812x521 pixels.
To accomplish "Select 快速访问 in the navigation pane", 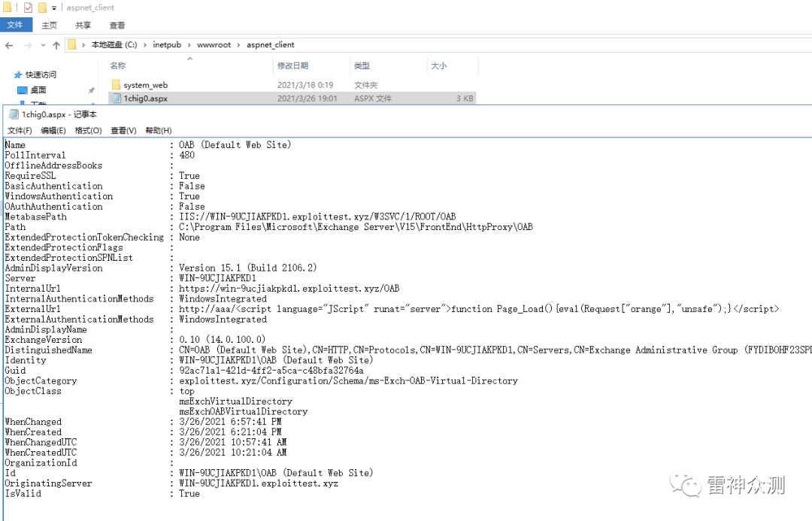I will tap(41, 75).
